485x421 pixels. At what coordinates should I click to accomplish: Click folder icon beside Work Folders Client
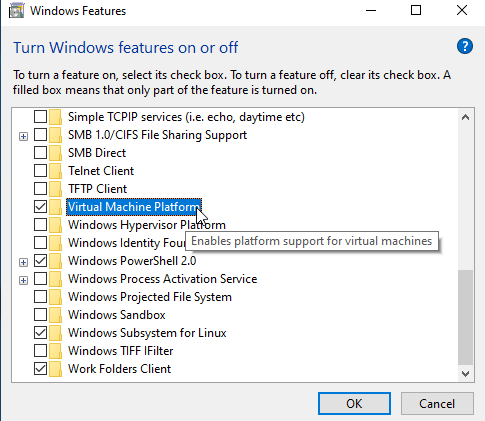click(55, 369)
